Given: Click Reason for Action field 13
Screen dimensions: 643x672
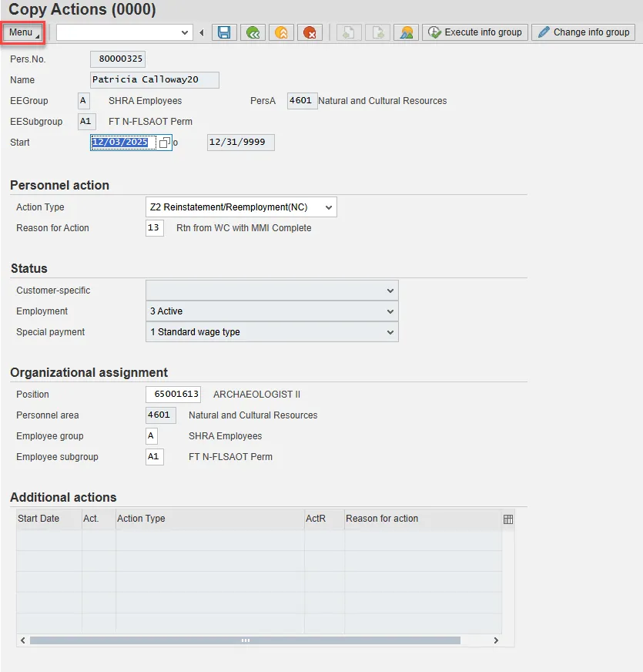Looking at the screenshot, I should 155,228.
